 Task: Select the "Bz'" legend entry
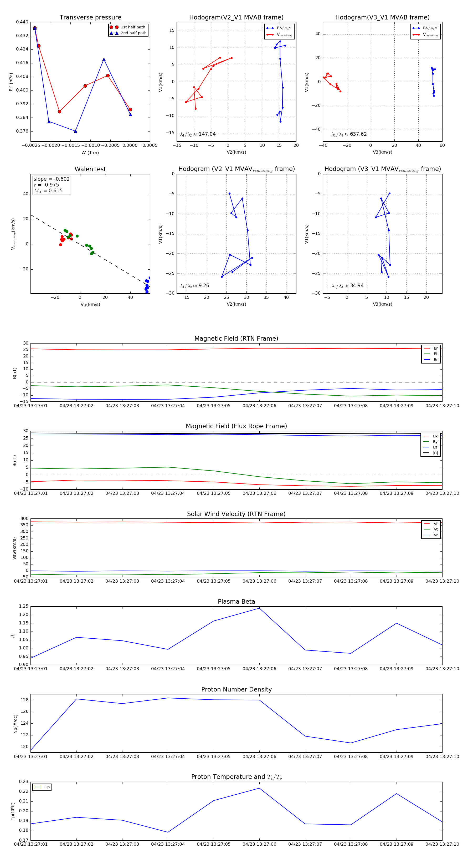431,447
